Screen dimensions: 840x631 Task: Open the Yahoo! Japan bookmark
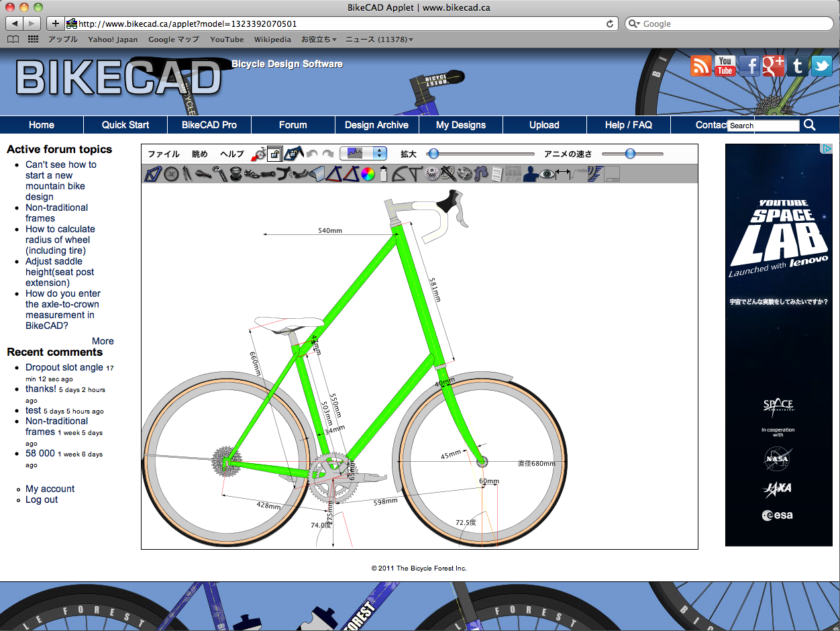click(x=113, y=40)
